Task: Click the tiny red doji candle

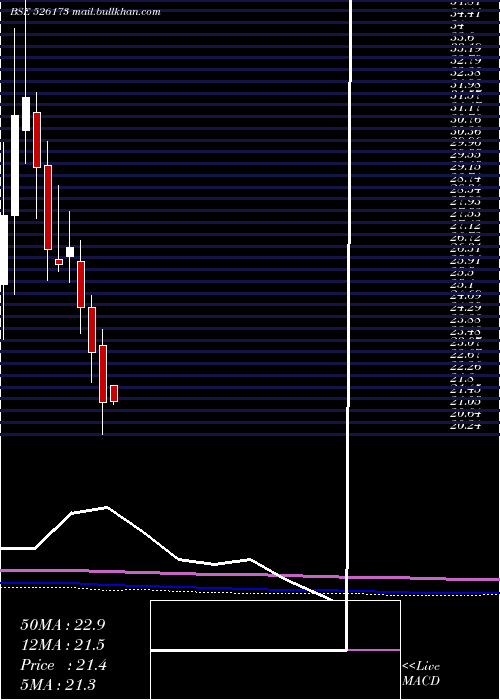Action: 59,262
